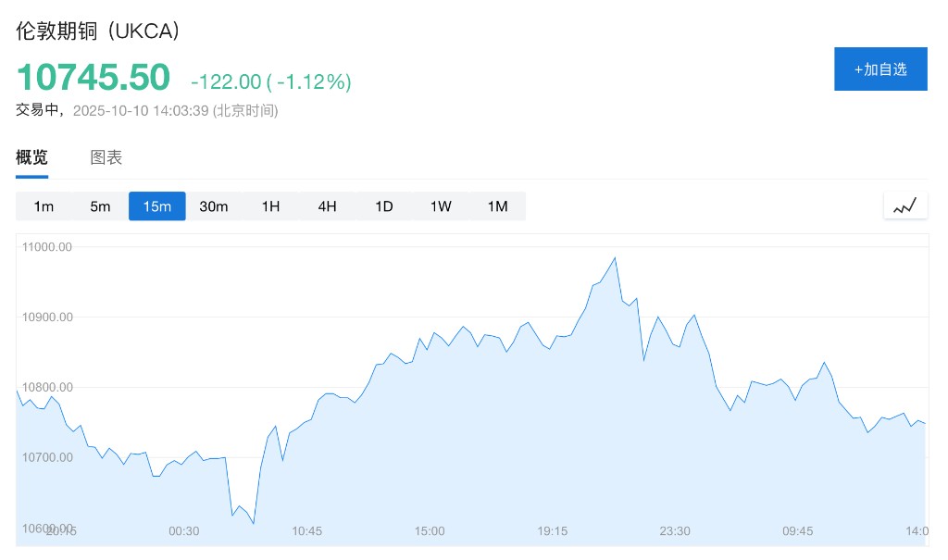Click the 10:45 time axis label

click(306, 530)
